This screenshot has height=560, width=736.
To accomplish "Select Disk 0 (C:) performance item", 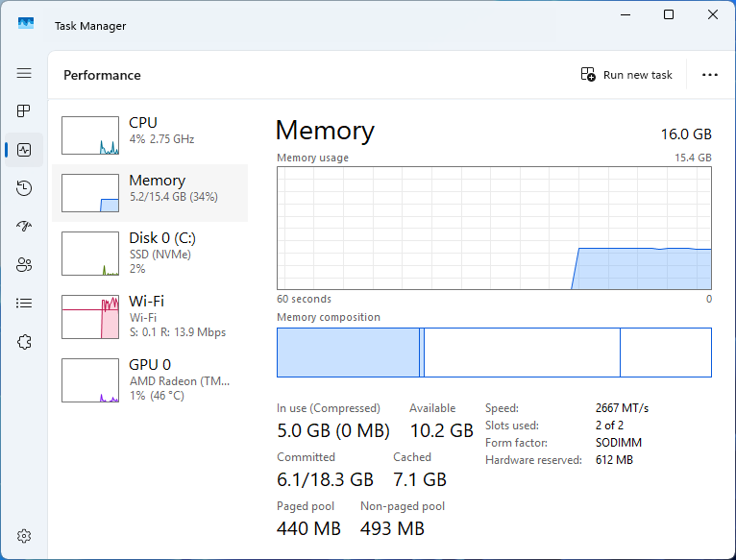I will [x=149, y=253].
